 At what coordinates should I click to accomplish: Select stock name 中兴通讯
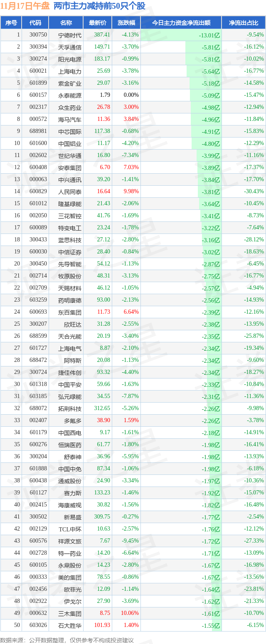70,179
